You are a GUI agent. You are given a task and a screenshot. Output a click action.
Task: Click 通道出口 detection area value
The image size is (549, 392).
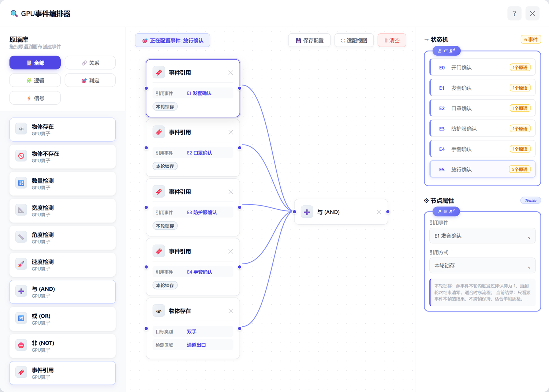pos(196,345)
